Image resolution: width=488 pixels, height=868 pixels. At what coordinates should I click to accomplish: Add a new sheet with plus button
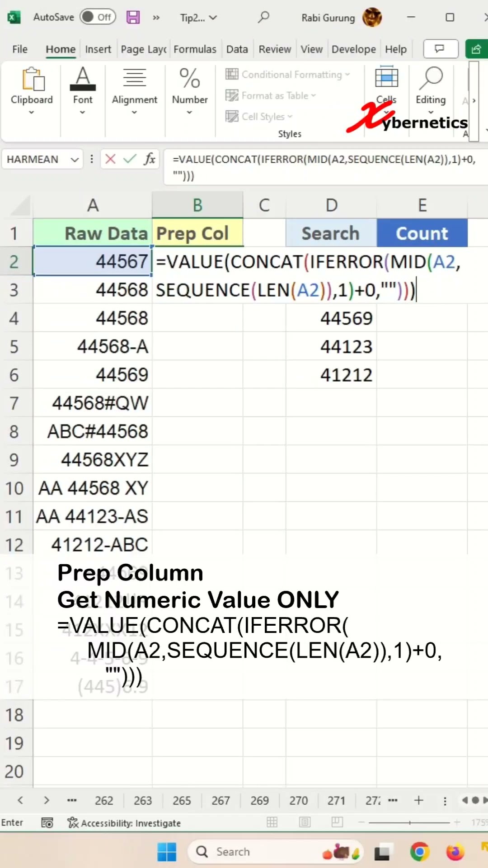pyautogui.click(x=419, y=801)
